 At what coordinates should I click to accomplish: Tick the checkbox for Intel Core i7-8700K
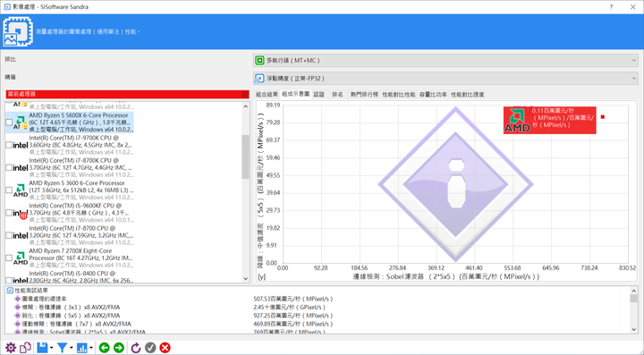point(9,167)
